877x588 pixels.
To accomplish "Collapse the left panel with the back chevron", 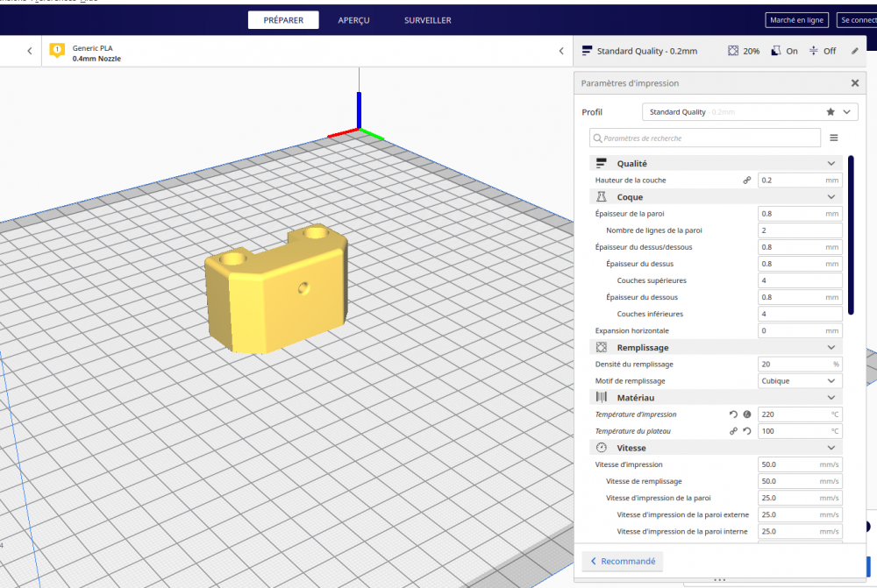I will (30, 51).
